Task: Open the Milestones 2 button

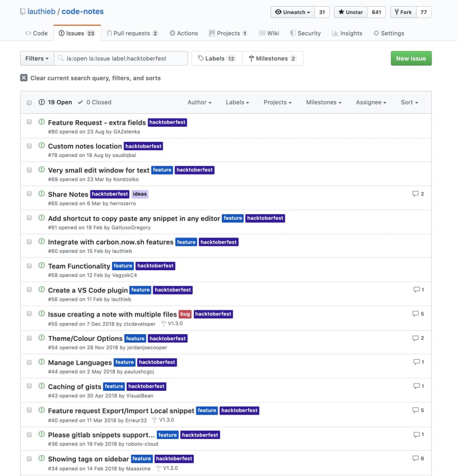Action: point(273,58)
